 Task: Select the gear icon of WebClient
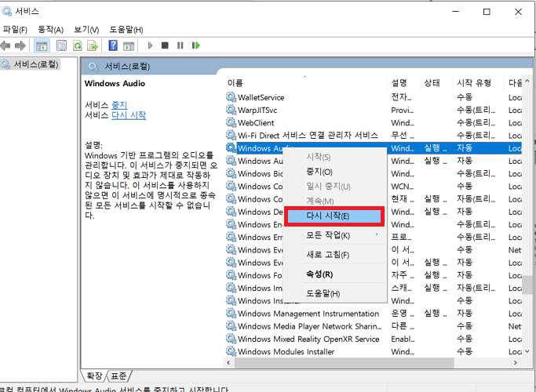coord(231,122)
